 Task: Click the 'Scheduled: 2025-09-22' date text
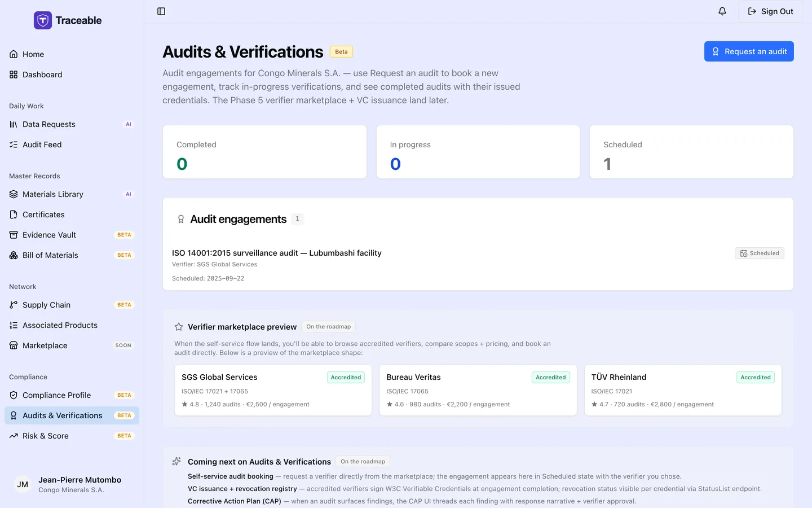(208, 278)
